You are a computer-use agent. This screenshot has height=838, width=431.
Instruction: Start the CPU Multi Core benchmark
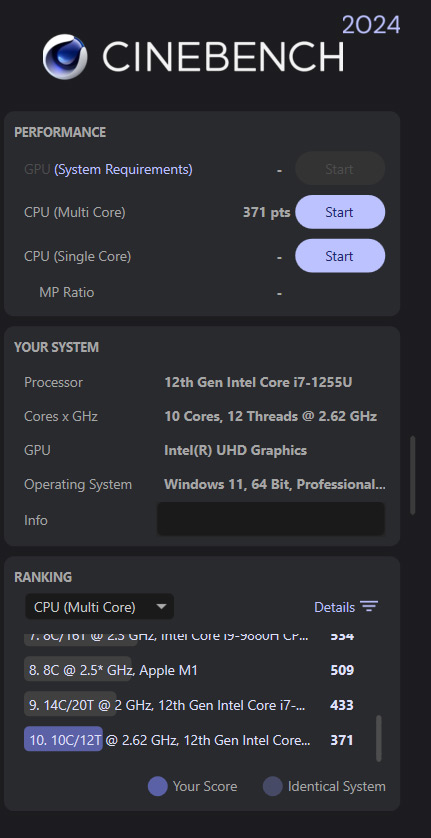[340, 212]
